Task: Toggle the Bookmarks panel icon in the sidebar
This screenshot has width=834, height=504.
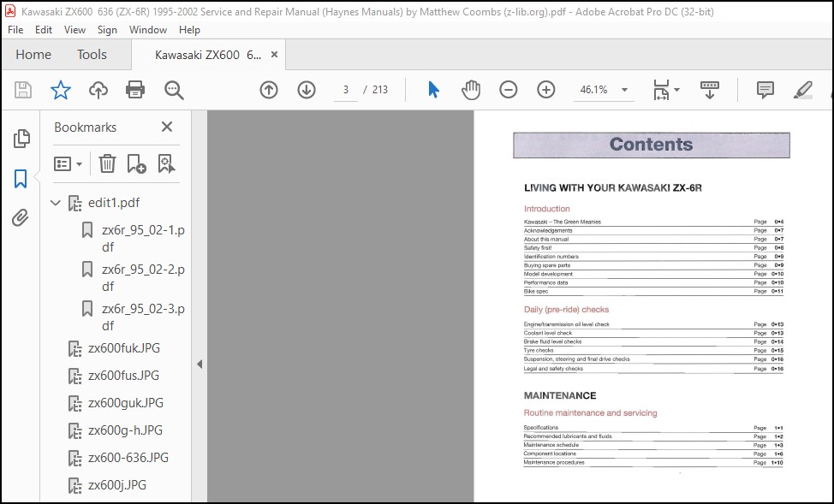Action: (21, 179)
